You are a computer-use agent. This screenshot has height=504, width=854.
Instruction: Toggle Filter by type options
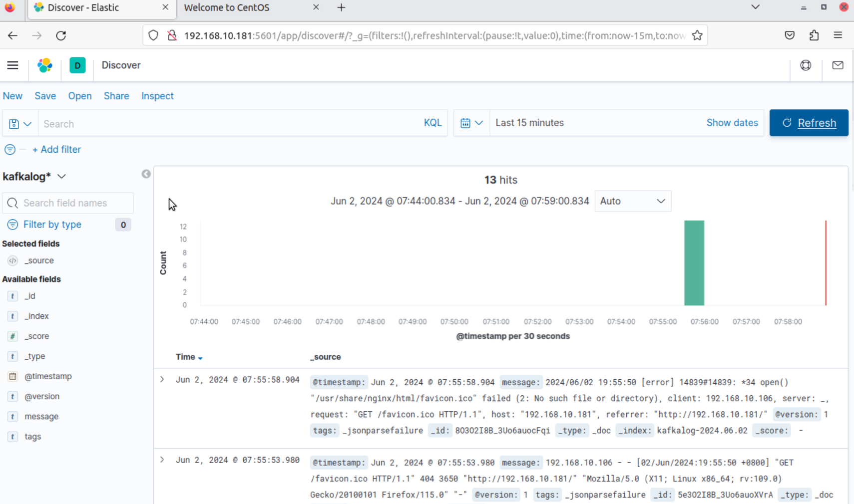coord(52,225)
